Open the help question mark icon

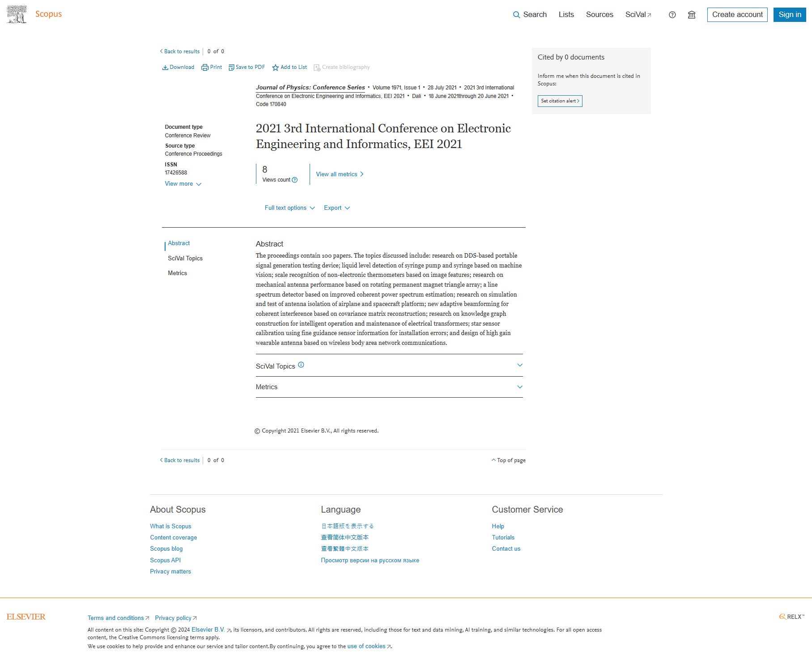pos(672,15)
